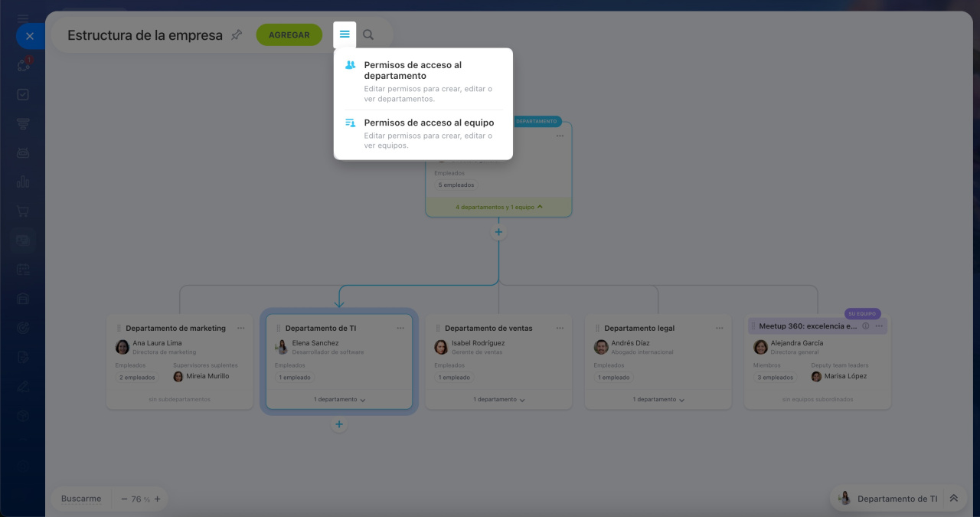Viewport: 980px width, 517px height.
Task: Click the green AGREGAR button
Action: (289, 34)
